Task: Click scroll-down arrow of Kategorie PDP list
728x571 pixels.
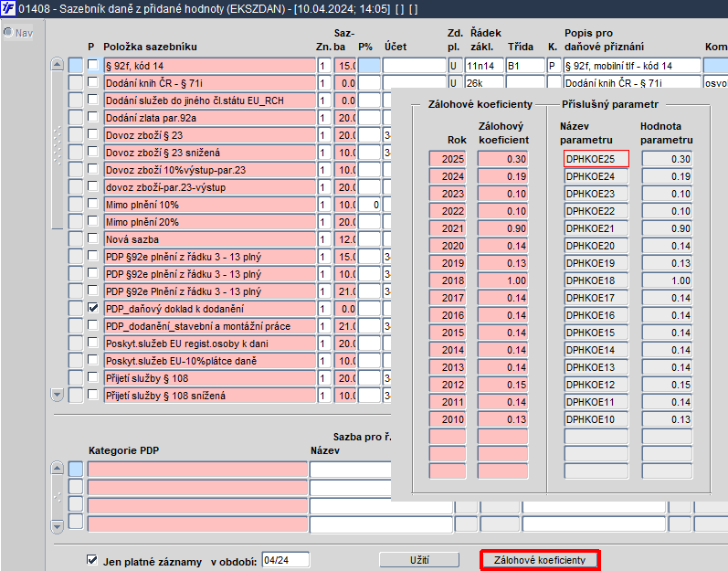Action: pyautogui.click(x=57, y=524)
